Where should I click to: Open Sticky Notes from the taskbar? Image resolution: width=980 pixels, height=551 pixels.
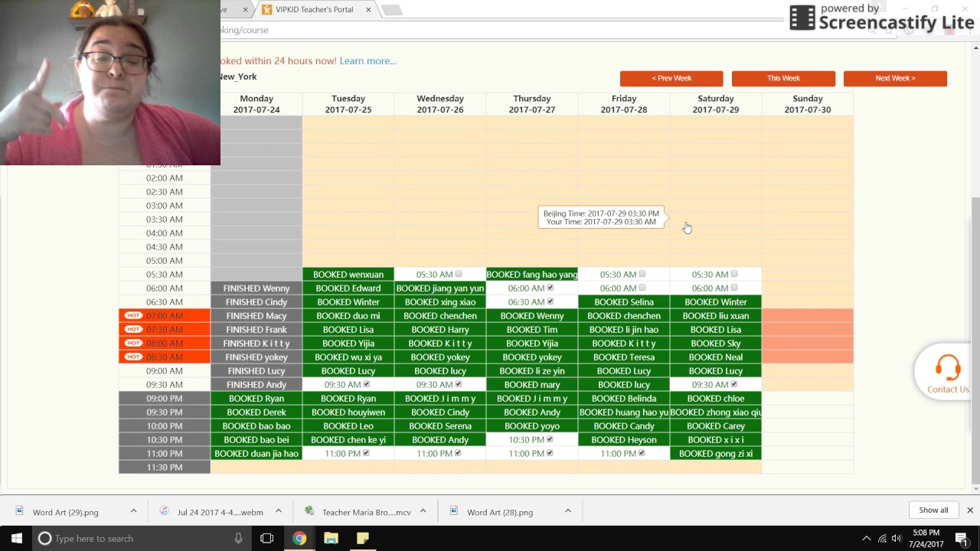click(x=363, y=539)
